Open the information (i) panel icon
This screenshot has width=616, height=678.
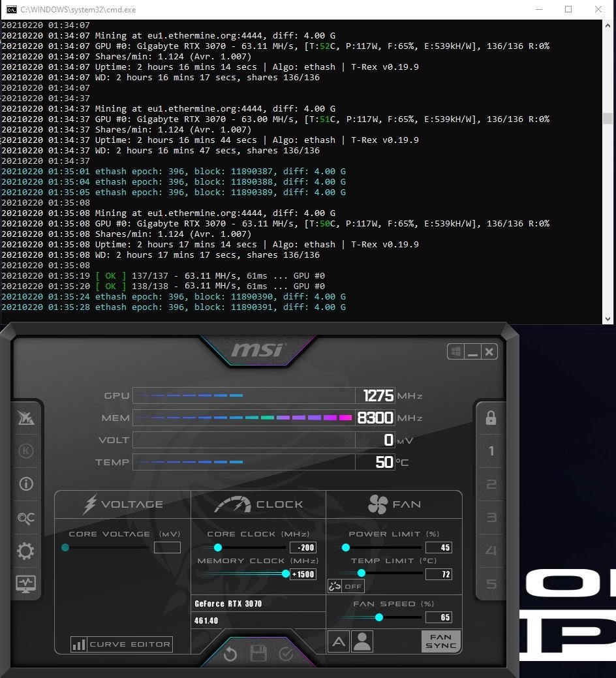click(x=26, y=484)
